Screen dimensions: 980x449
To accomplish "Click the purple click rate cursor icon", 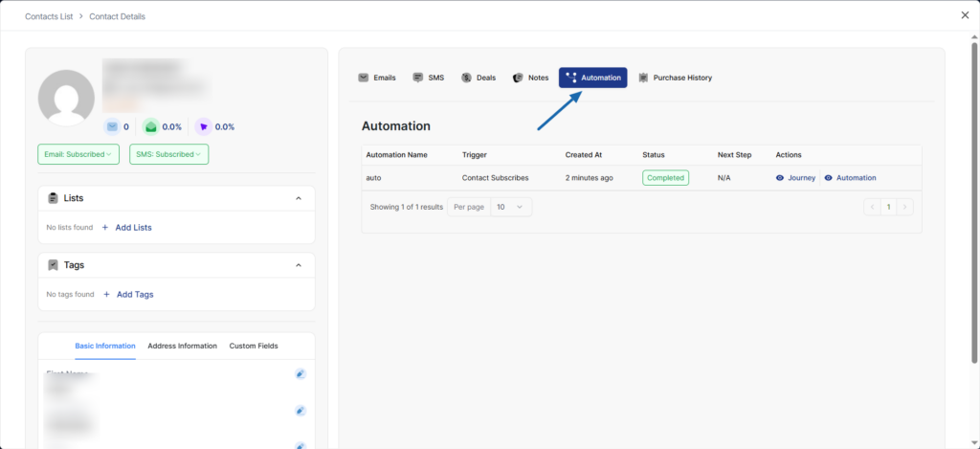I will (x=203, y=126).
